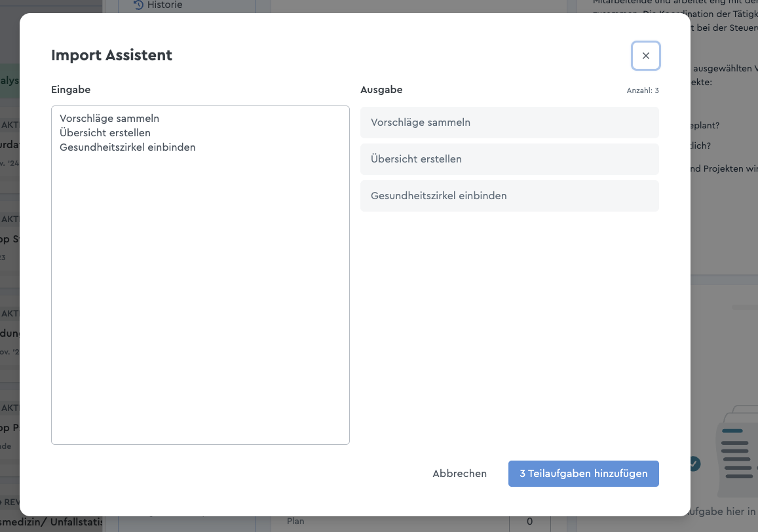Viewport: 758px width, 532px height.
Task: Click the Historie clock icon
Action: click(138, 5)
